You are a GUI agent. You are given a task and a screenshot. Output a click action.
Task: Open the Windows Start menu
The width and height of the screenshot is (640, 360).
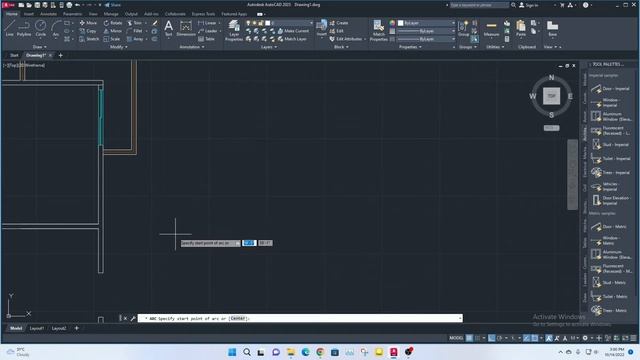(232, 352)
